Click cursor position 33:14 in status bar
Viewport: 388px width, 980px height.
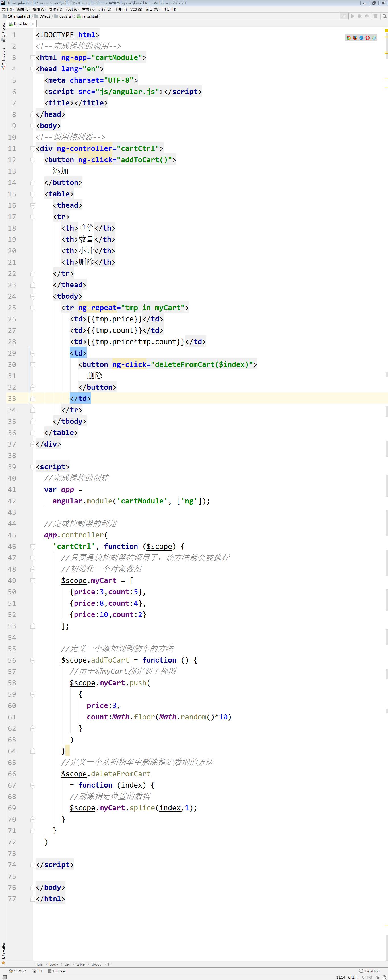click(x=340, y=977)
